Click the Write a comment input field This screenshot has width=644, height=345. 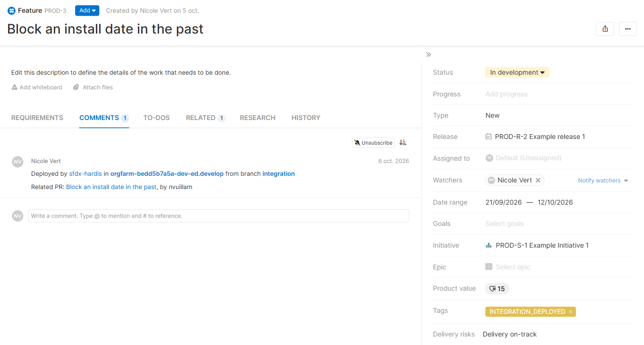[x=219, y=216]
